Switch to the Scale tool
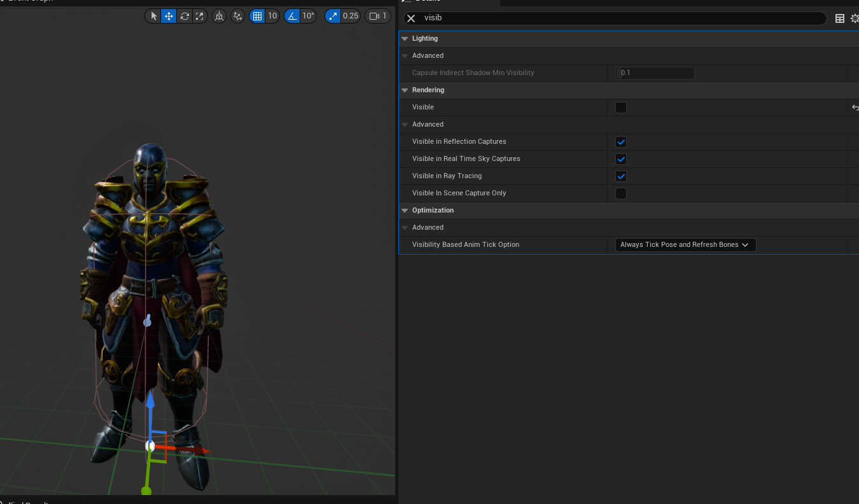859x504 pixels. [200, 16]
